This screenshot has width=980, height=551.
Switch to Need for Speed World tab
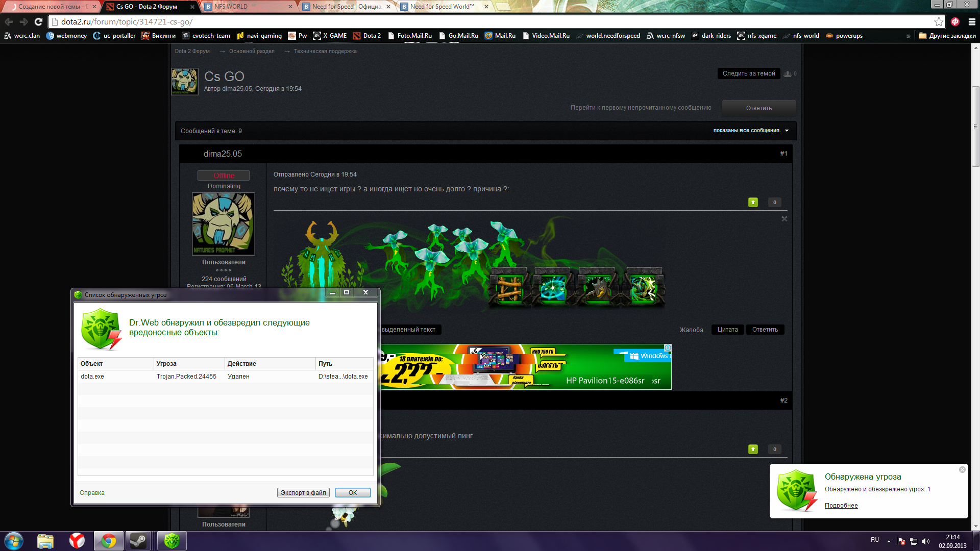[x=442, y=7]
